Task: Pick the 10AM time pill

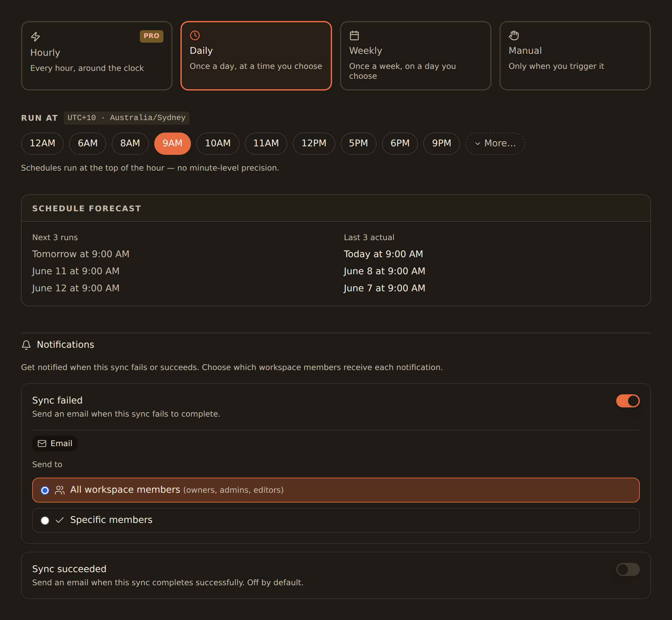Action: pos(218,143)
